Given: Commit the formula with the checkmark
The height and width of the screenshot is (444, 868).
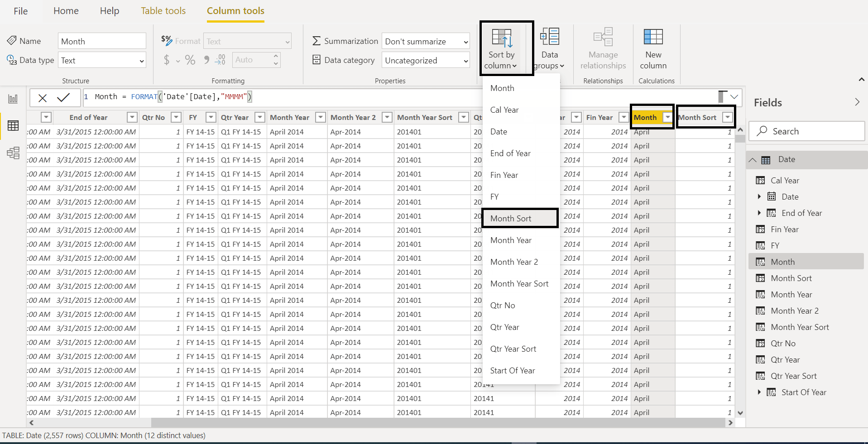Looking at the screenshot, I should point(63,97).
